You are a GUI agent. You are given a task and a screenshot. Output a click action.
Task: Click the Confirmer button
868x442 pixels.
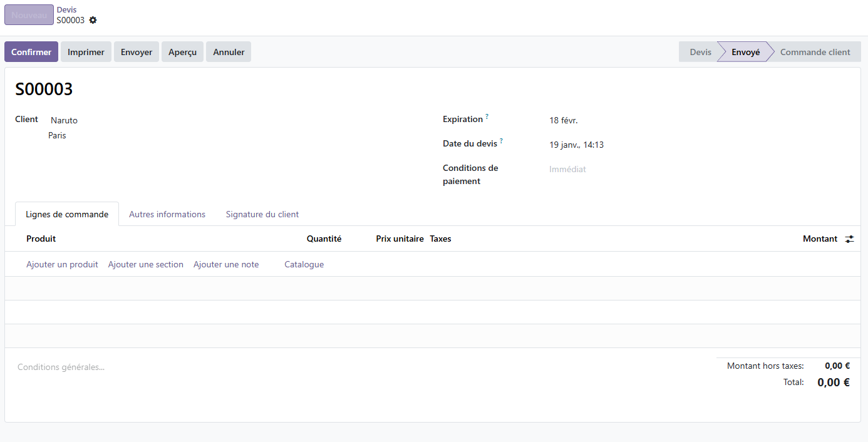click(31, 52)
